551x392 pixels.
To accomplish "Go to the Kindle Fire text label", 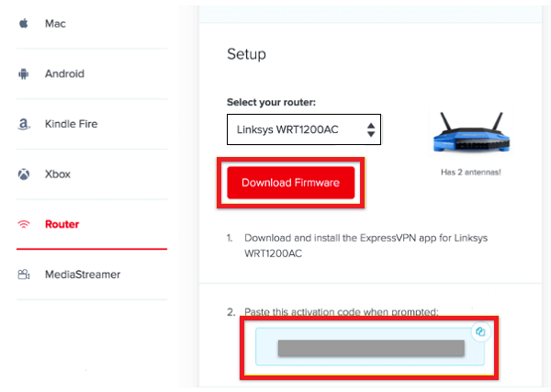I will (71, 124).
